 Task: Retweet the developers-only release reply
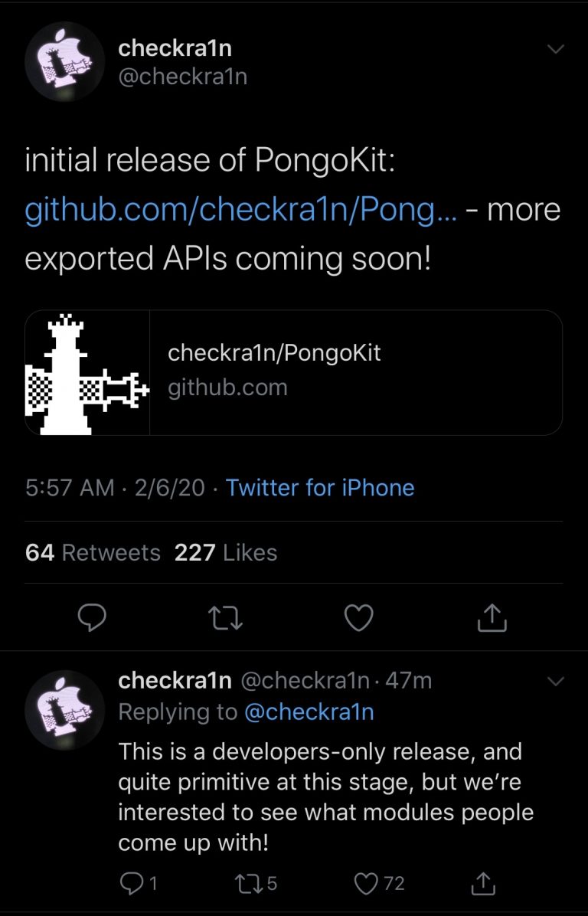(254, 883)
